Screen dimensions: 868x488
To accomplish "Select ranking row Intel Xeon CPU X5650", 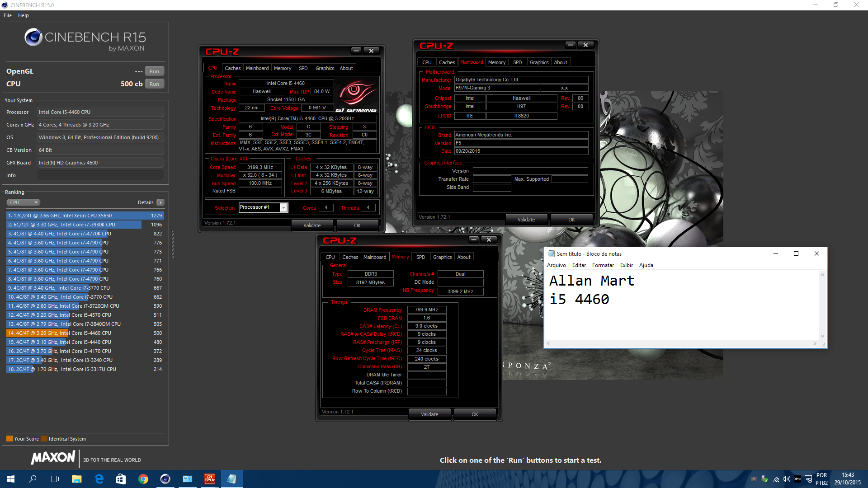I will click(x=85, y=216).
